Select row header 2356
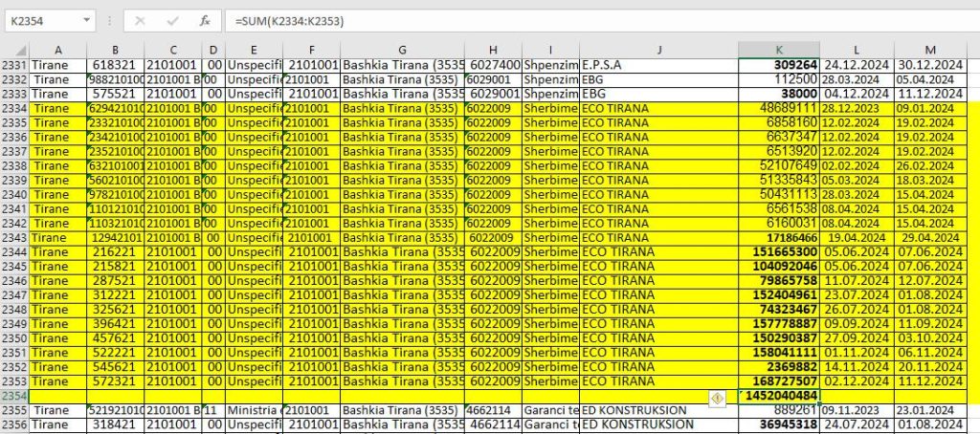The height and width of the screenshot is (434, 980). [x=14, y=424]
